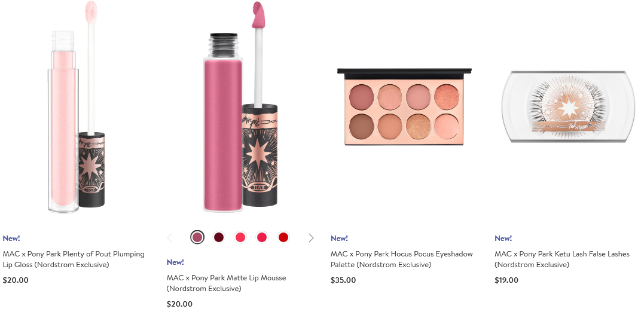This screenshot has height=312, width=644.
Task: Click the New! label above Matte Lip Mousse
Action: coord(175,262)
